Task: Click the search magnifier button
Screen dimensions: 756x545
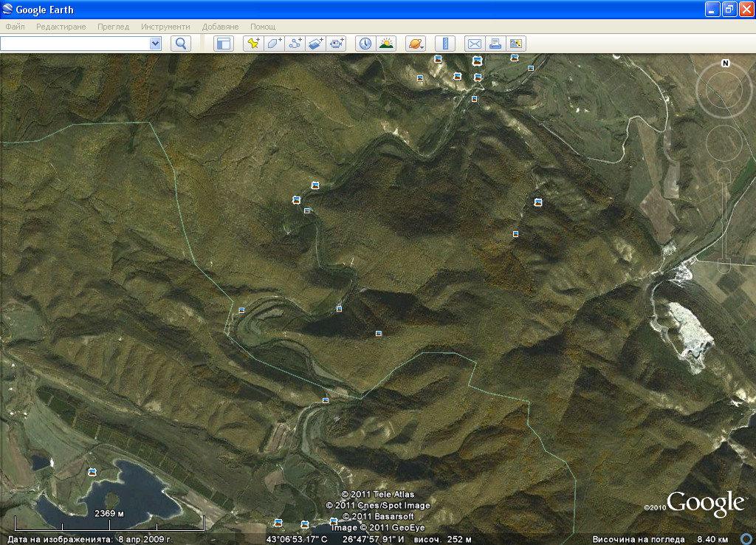Action: 181,44
